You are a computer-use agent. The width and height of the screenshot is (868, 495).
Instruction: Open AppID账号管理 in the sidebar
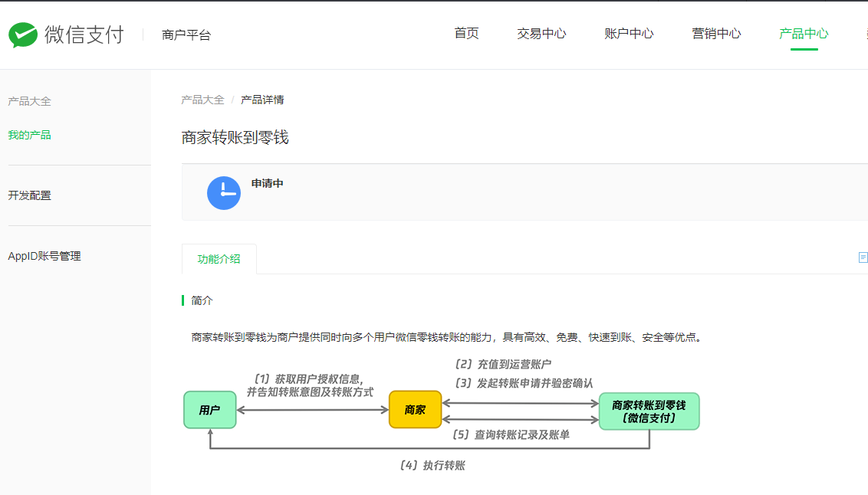tap(44, 256)
